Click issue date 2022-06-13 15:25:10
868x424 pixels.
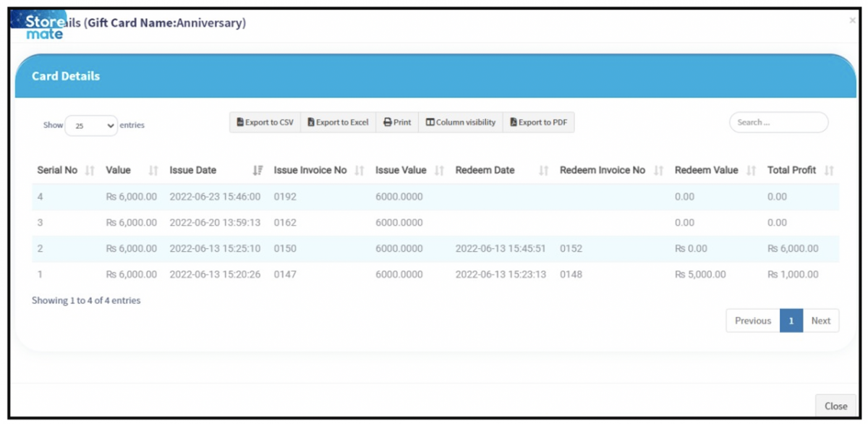click(x=215, y=249)
